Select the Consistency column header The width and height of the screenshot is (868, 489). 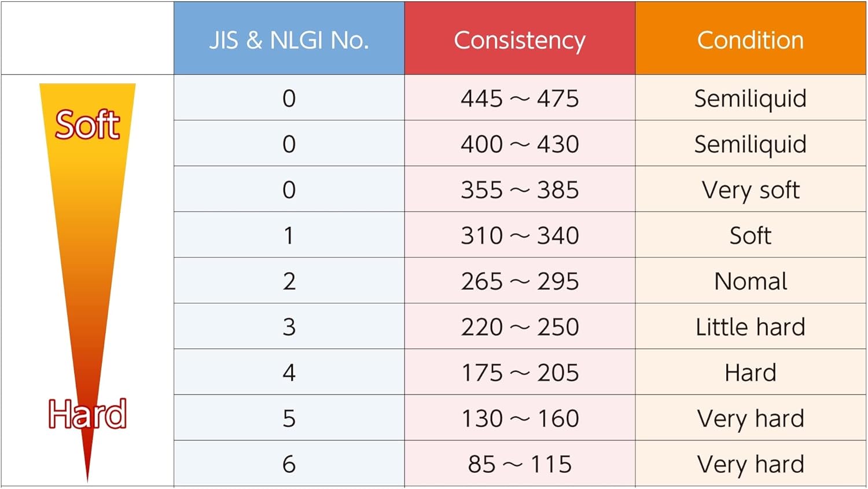coord(520,38)
